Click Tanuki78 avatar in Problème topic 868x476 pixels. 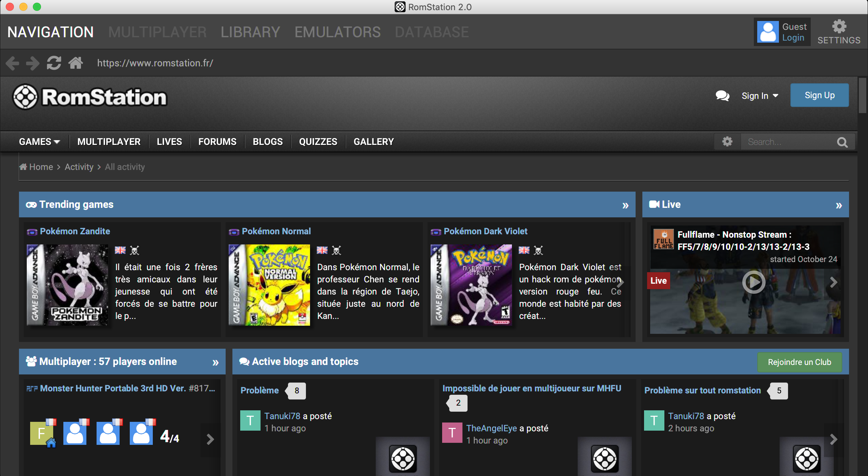tap(250, 420)
